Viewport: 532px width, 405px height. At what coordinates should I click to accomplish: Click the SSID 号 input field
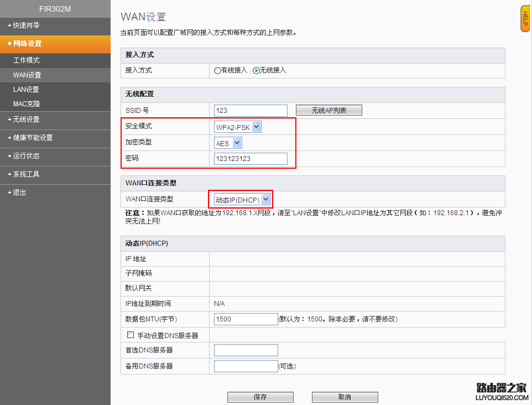click(x=251, y=111)
